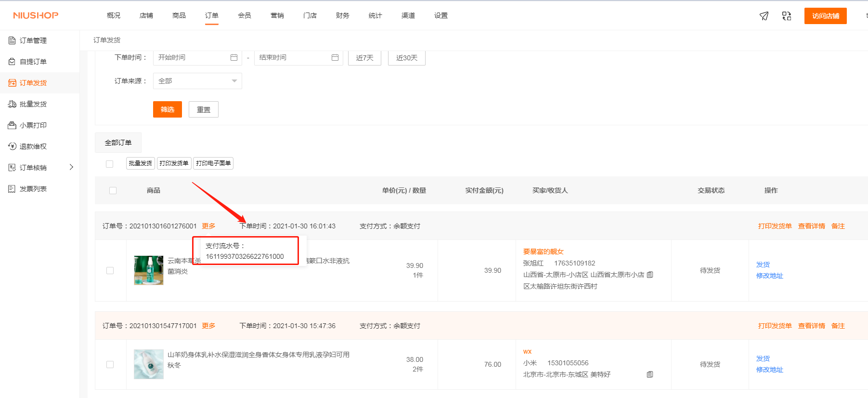
Task: Toggle the select-all checkbox in table header
Action: [113, 190]
